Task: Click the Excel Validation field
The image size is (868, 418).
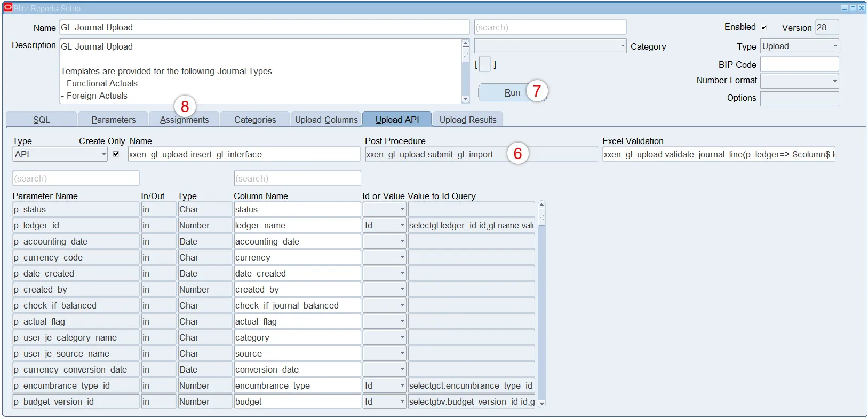Action: coord(719,154)
